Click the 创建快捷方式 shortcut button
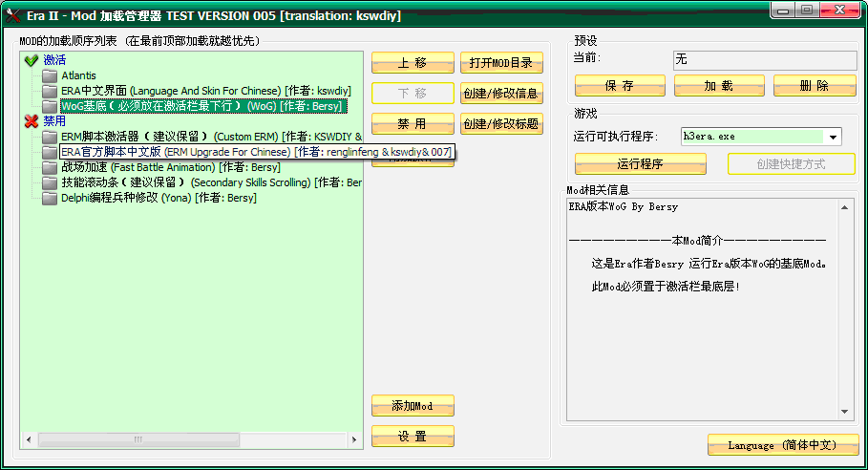This screenshot has width=868, height=470. coord(792,164)
